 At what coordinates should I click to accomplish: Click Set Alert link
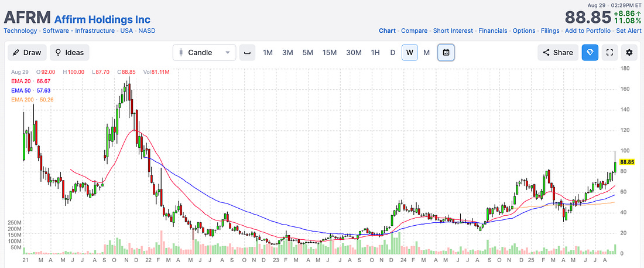pyautogui.click(x=629, y=31)
